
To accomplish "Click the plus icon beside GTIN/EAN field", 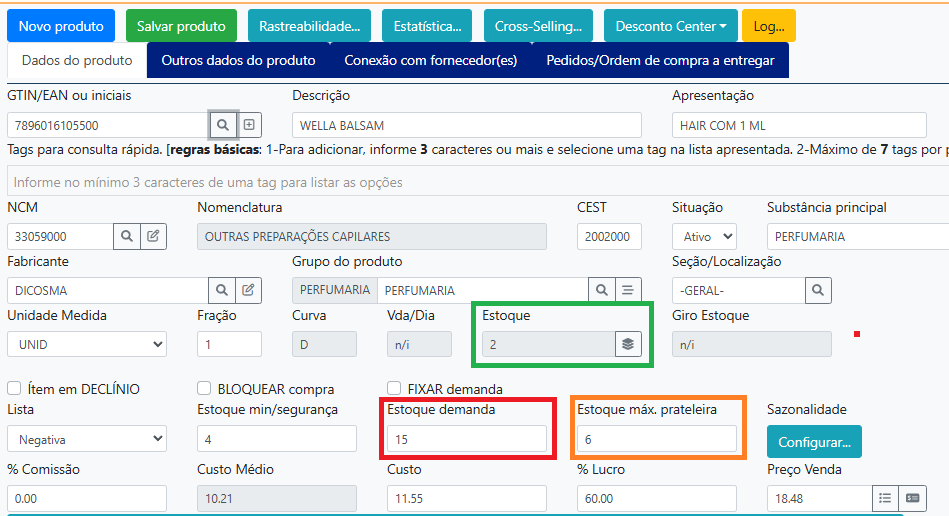I will tap(250, 125).
